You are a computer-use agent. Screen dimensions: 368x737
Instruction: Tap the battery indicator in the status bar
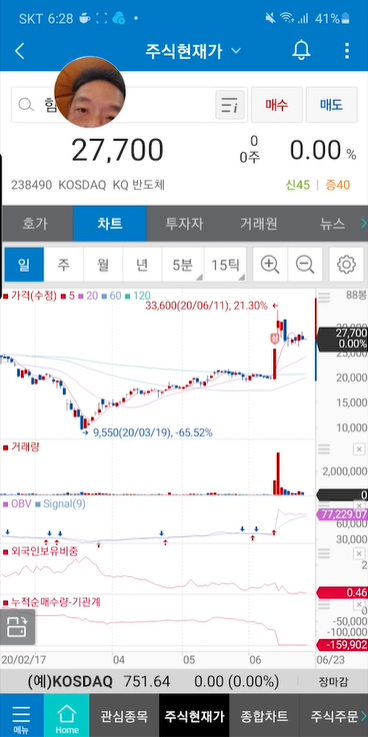346,19
